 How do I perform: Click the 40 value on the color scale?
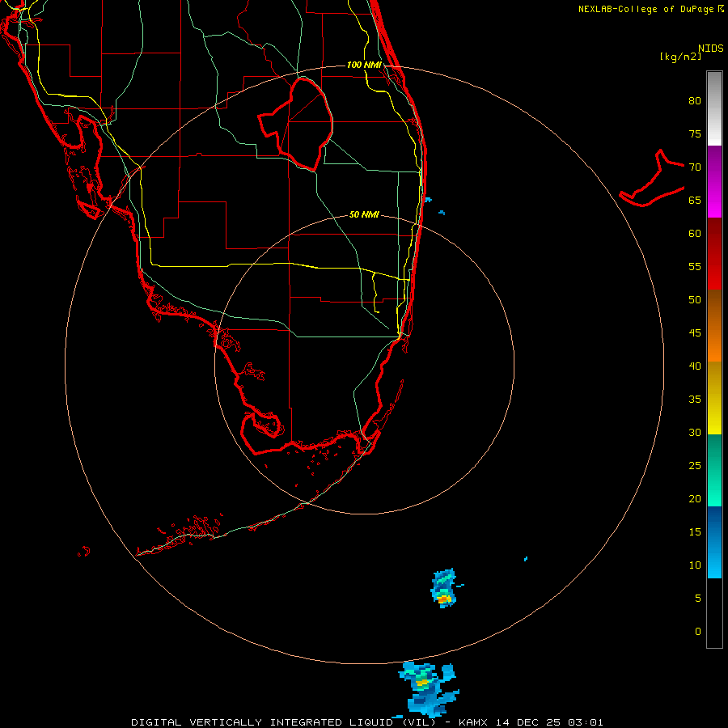point(695,366)
